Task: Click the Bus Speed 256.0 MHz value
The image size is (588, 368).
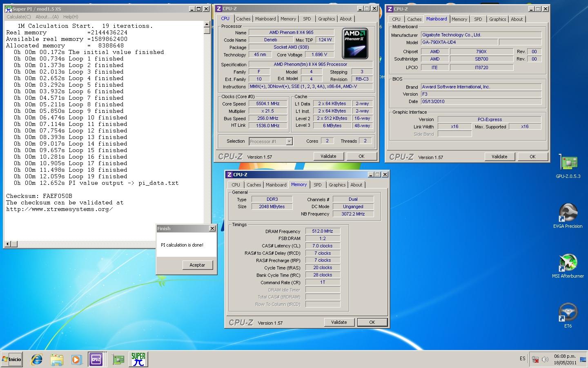Action: tap(268, 119)
